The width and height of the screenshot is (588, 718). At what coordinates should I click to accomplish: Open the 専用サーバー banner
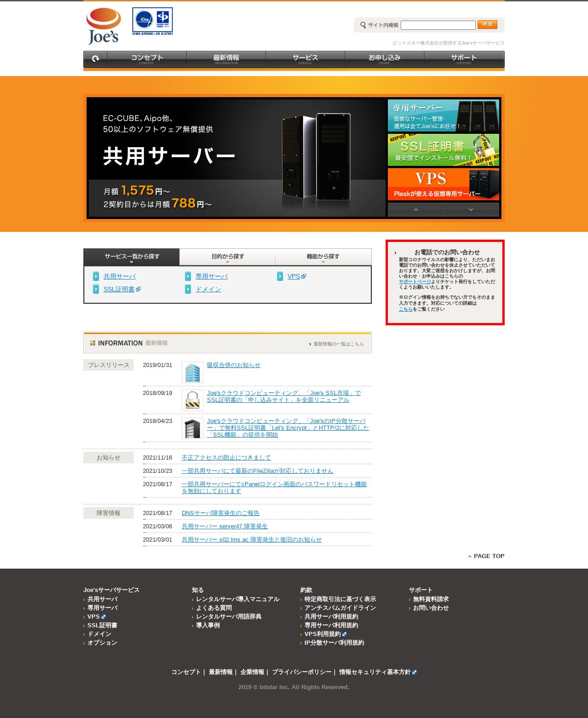tap(443, 115)
